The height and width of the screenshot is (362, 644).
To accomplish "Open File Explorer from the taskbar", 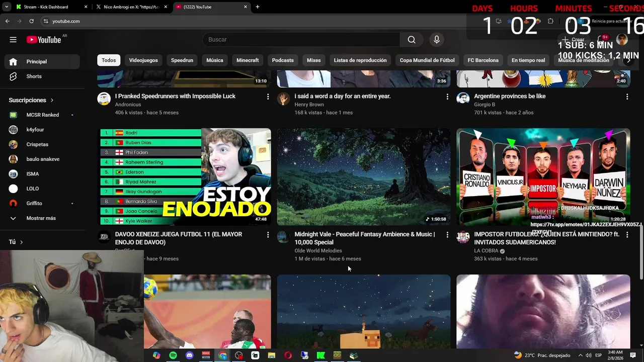I will pos(272,355).
